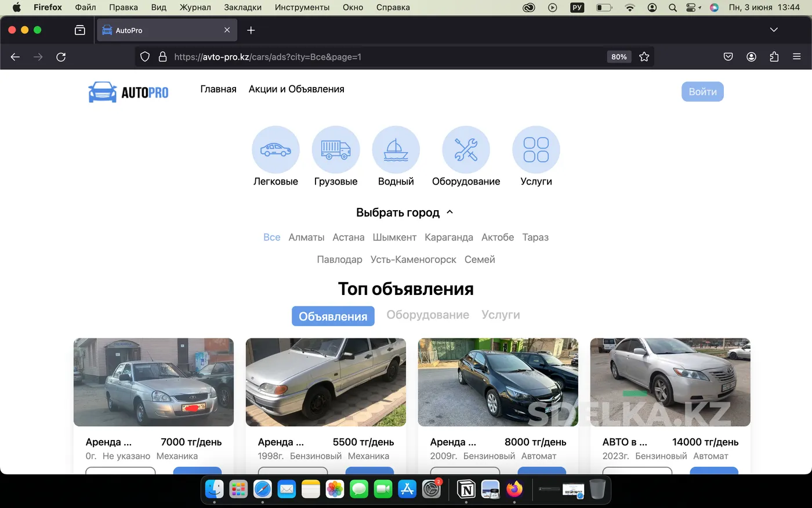Click the 80% zoom level indicator
Screen dimensions: 812x508
coord(619,57)
